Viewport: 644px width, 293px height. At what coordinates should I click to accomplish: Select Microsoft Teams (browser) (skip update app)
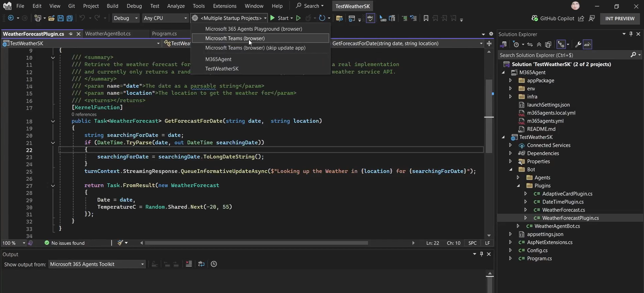click(260, 48)
